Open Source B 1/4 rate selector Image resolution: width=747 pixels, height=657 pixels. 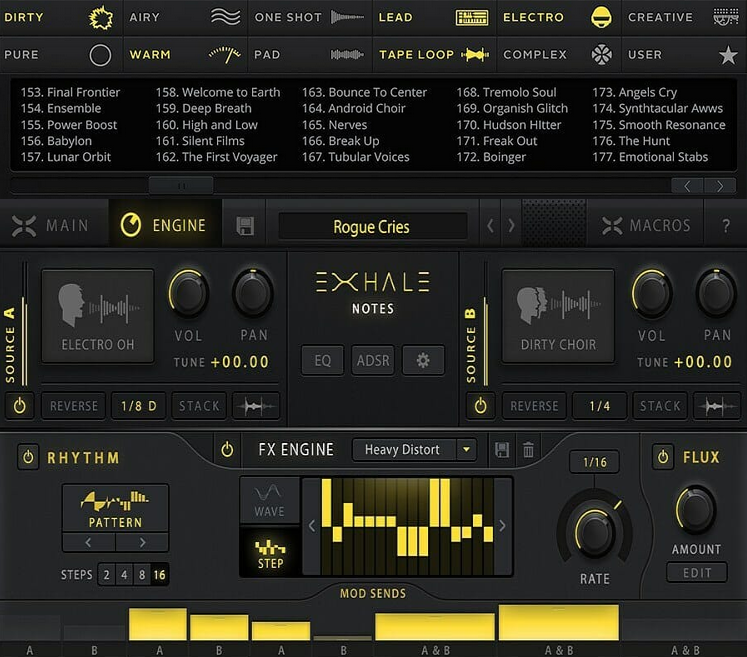coord(600,406)
